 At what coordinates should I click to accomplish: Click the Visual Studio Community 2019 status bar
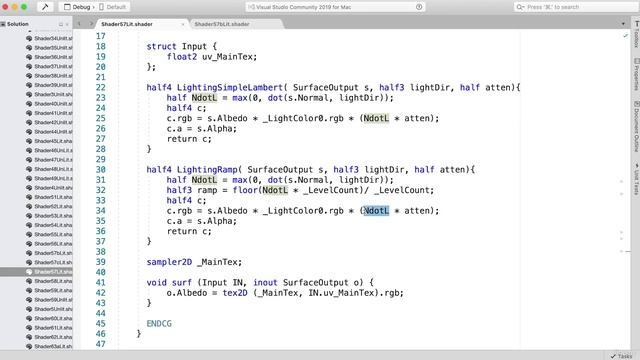(x=335, y=7)
